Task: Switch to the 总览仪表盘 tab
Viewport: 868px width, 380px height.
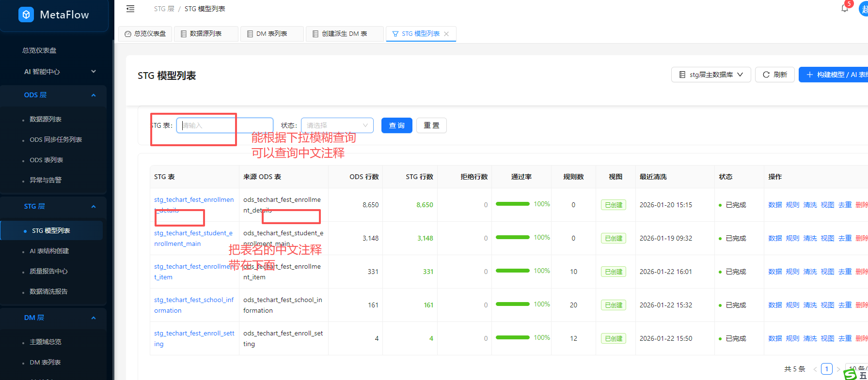Action: [x=145, y=34]
